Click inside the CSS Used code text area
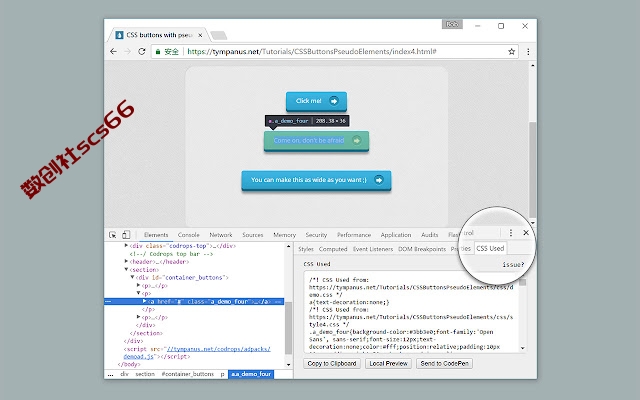 point(411,312)
